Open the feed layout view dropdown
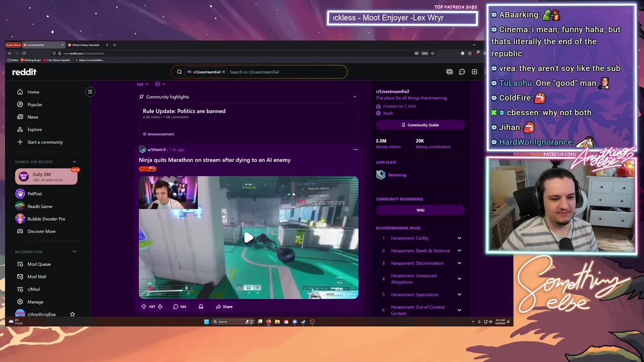Viewport: 644px width, 362px height. tap(160, 84)
